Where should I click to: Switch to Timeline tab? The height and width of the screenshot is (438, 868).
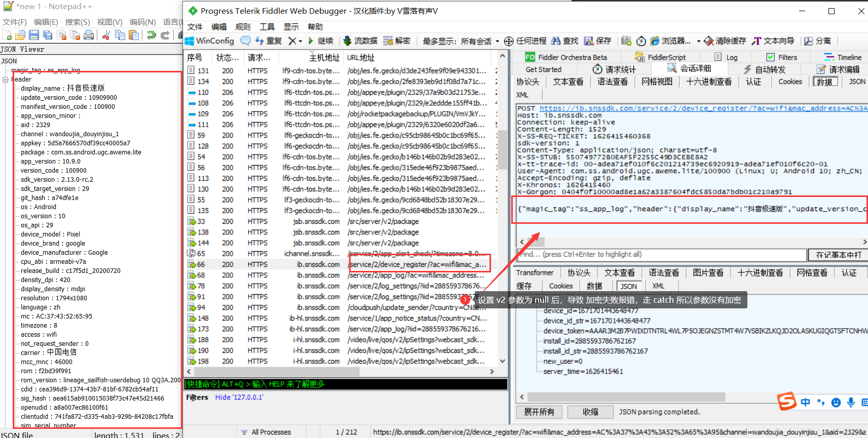pyautogui.click(x=843, y=57)
